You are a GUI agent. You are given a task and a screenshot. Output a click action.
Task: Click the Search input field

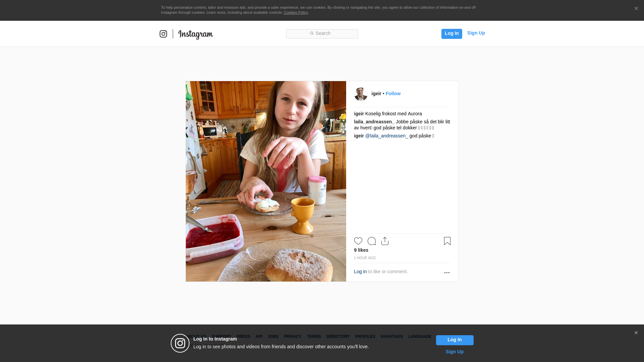click(322, 34)
